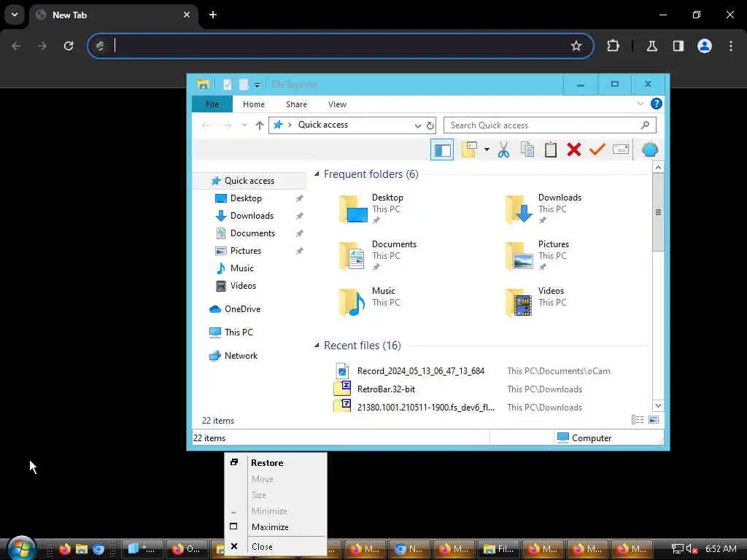Switch to the large thumbnails view layout
The height and width of the screenshot is (560, 747).
pos(654,419)
